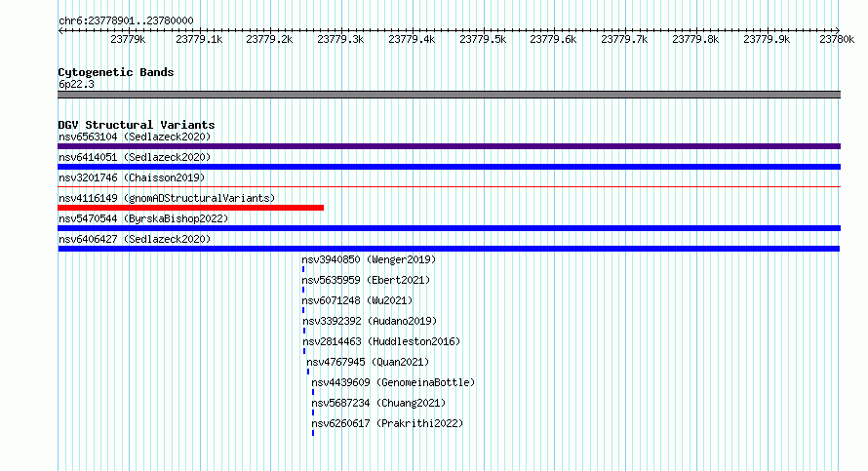Select the small blue marker under nsv4767945
868x471 pixels.
(x=308, y=372)
